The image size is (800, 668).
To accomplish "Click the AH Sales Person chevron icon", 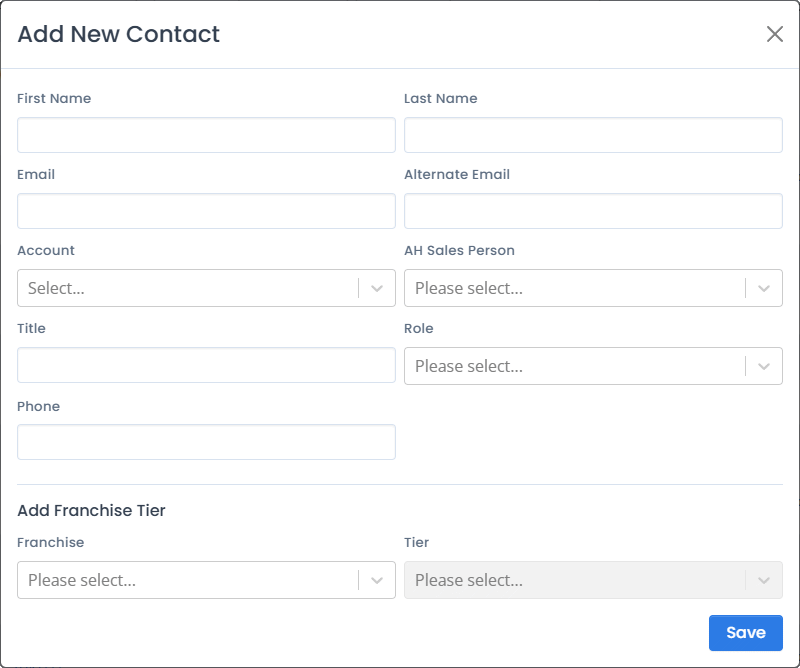I will pos(766,288).
